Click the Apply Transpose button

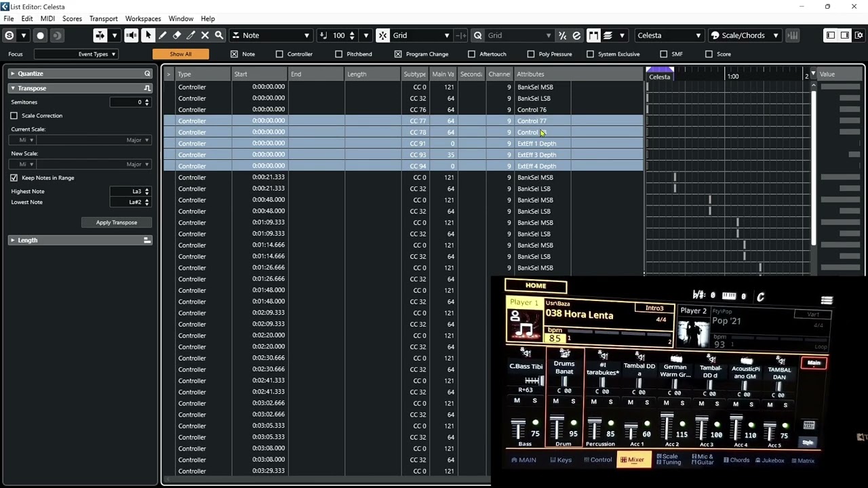117,222
